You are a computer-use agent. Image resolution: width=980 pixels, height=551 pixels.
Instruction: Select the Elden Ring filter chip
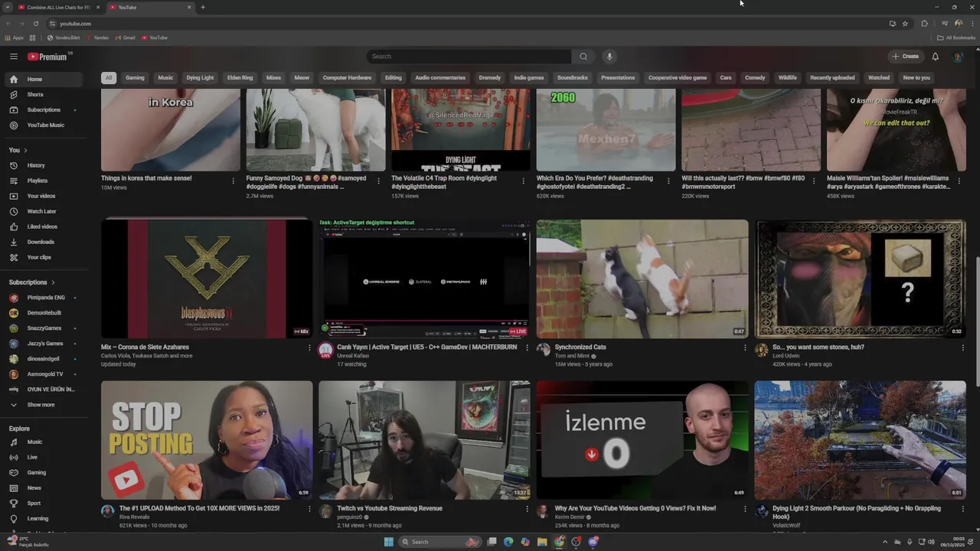240,77
